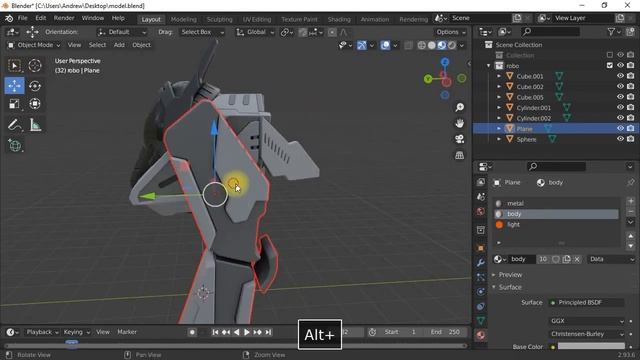The height and width of the screenshot is (360, 640).
Task: Open the viewport Add menu
Action: pyautogui.click(x=119, y=45)
